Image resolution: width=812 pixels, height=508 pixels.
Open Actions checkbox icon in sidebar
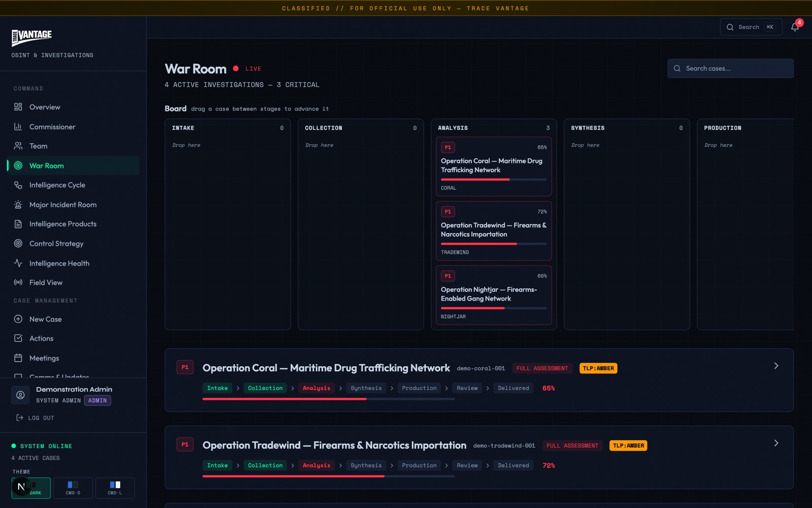point(18,338)
